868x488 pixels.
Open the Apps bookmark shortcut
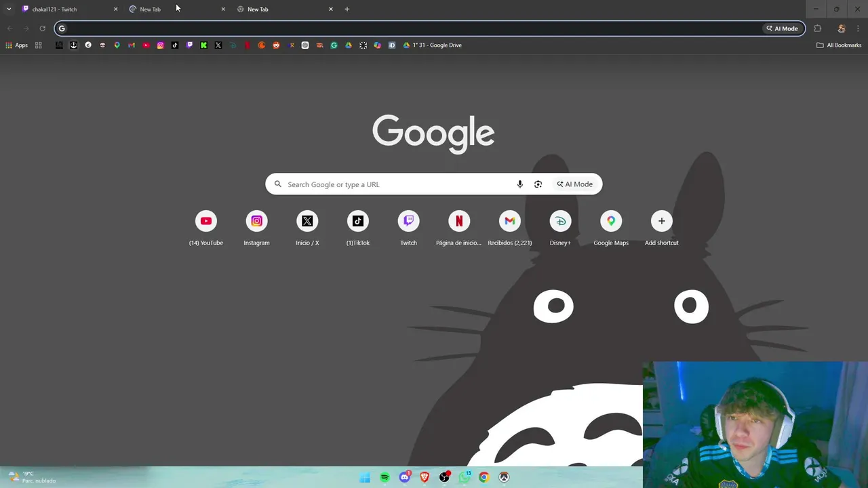[17, 45]
